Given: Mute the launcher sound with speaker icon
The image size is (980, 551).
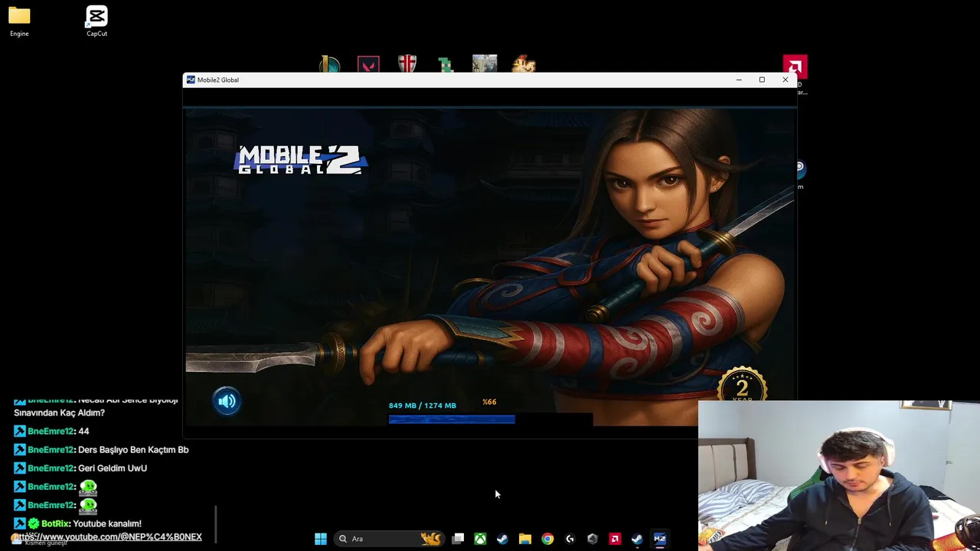Looking at the screenshot, I should (x=227, y=401).
